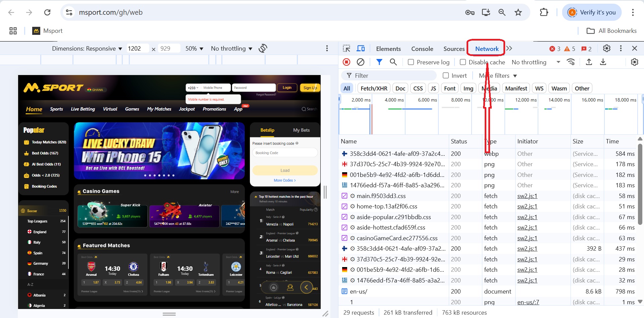Expand the More filters dropdown
Screen dimensions: 644x318
click(x=498, y=76)
